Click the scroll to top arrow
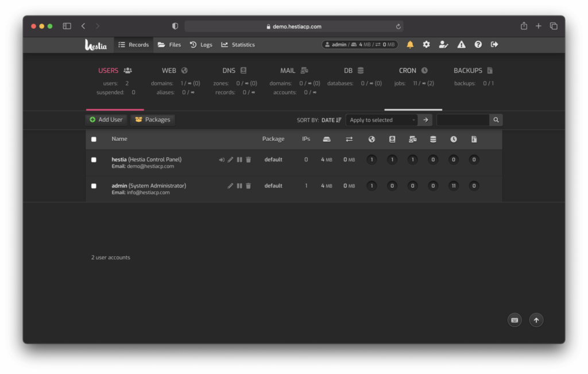 click(x=536, y=320)
